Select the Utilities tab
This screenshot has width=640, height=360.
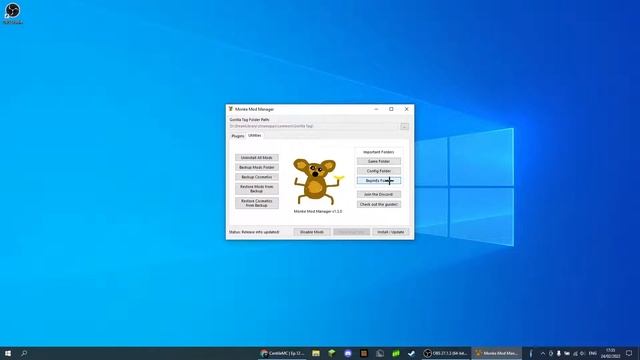click(x=255, y=135)
